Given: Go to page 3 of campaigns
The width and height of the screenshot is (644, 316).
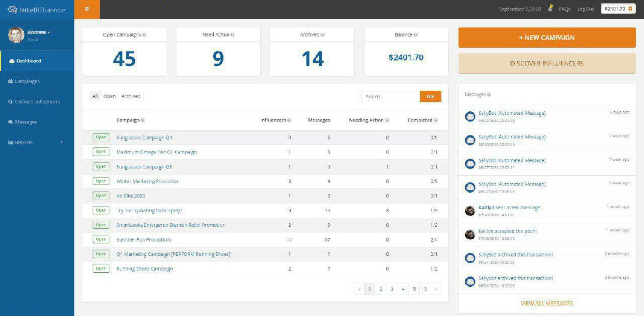Looking at the screenshot, I should click(x=392, y=289).
